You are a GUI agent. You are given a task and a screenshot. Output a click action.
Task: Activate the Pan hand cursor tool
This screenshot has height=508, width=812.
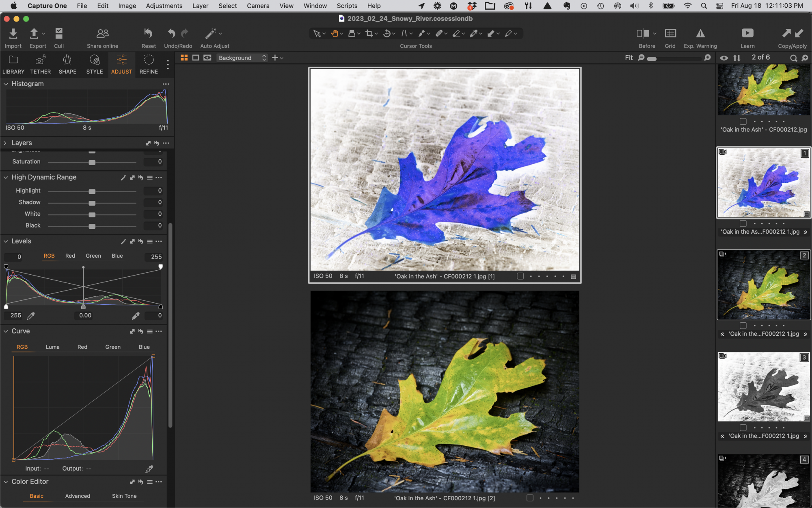tap(335, 34)
